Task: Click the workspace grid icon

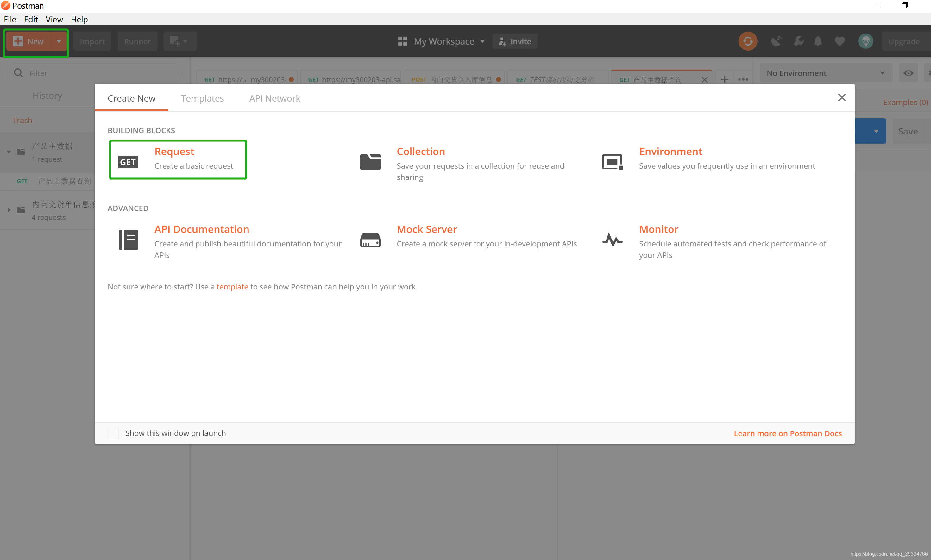Action: 402,41
